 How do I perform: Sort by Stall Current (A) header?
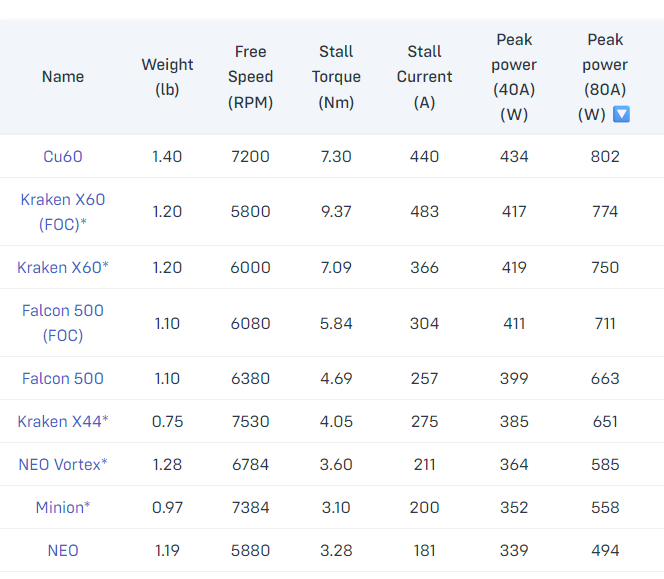[x=424, y=77]
